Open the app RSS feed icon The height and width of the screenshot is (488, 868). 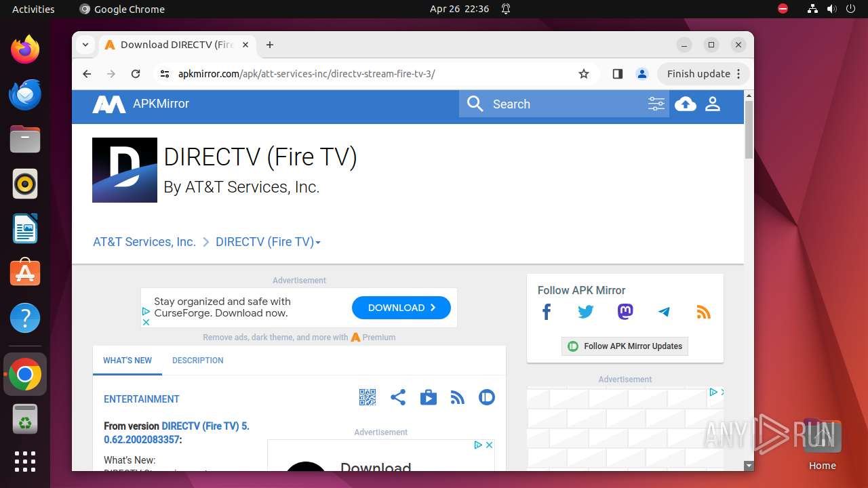pyautogui.click(x=458, y=397)
